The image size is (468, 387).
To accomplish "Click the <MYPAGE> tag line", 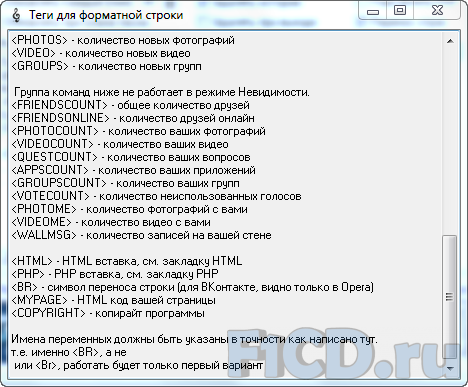I will (113, 300).
